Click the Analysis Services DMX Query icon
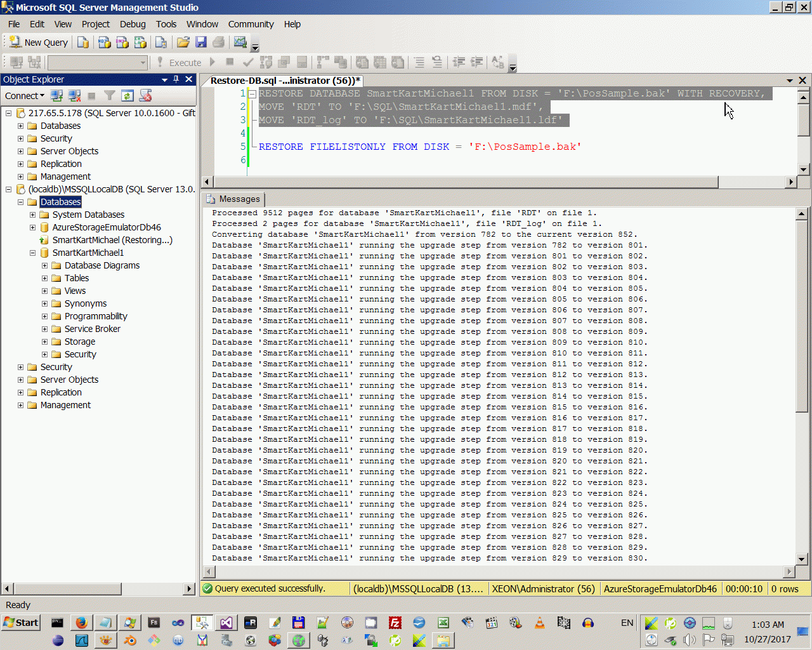This screenshot has height=650, width=812. coord(122,43)
